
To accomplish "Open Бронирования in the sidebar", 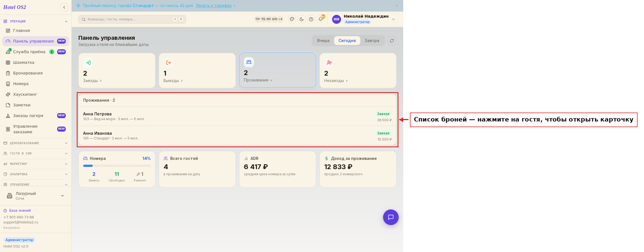I will click(36, 73).
